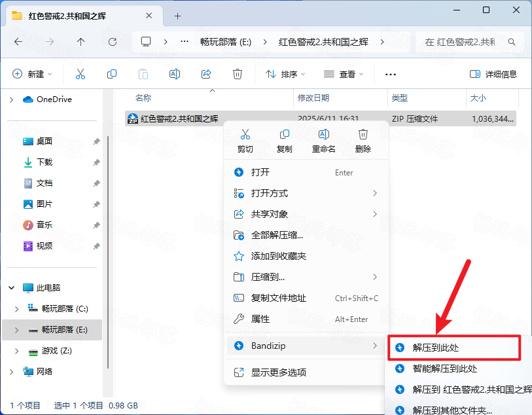Click the Delete trash icon in the toolbar
The width and height of the screenshot is (532, 415).
pyautogui.click(x=237, y=74)
